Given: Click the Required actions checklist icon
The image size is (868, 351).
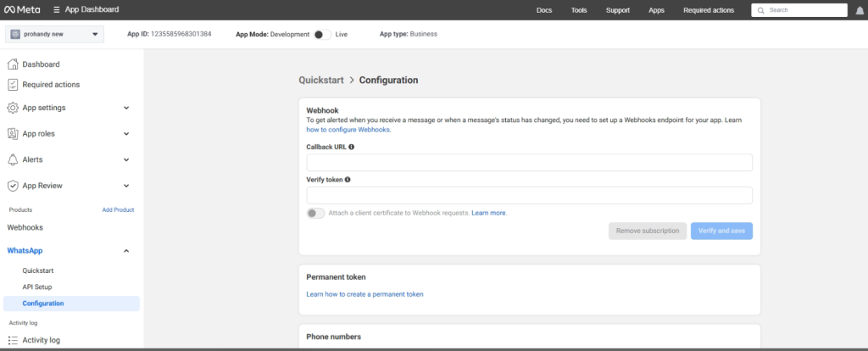Looking at the screenshot, I should [x=13, y=85].
